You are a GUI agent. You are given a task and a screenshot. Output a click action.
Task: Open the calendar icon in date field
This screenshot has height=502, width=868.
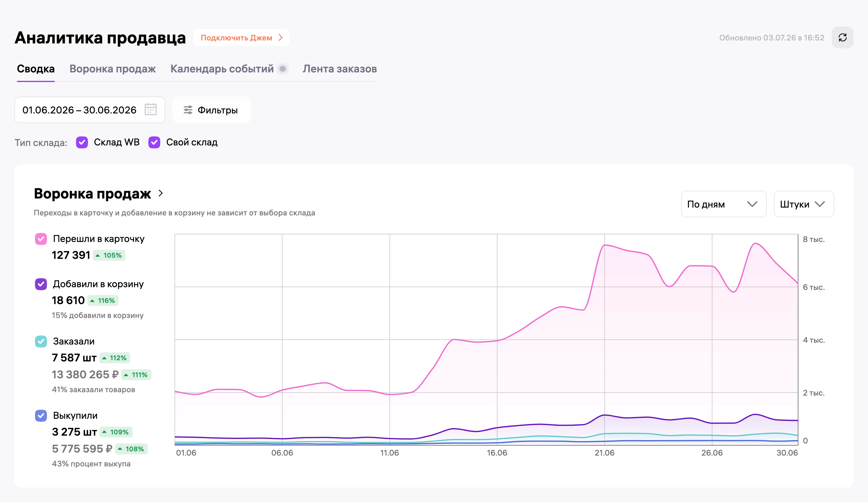coord(150,110)
